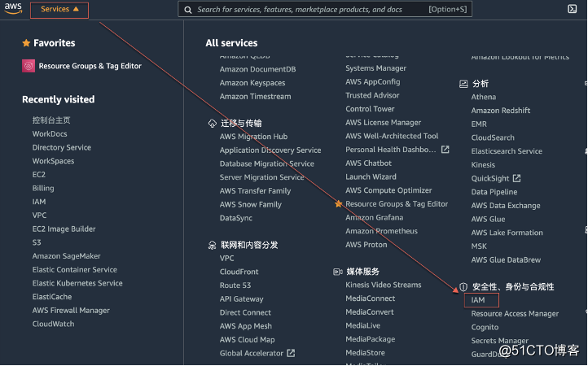Open EC2 from Recently visited

pyautogui.click(x=38, y=175)
